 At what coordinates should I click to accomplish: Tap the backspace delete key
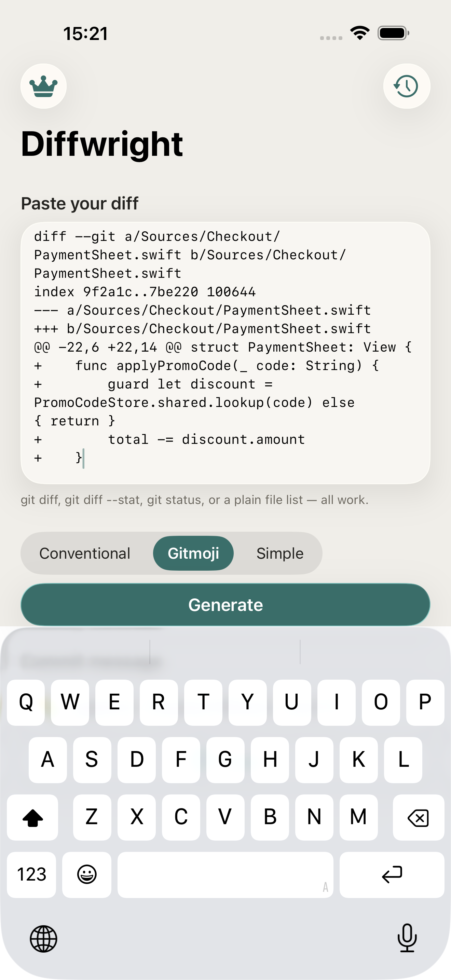click(418, 817)
